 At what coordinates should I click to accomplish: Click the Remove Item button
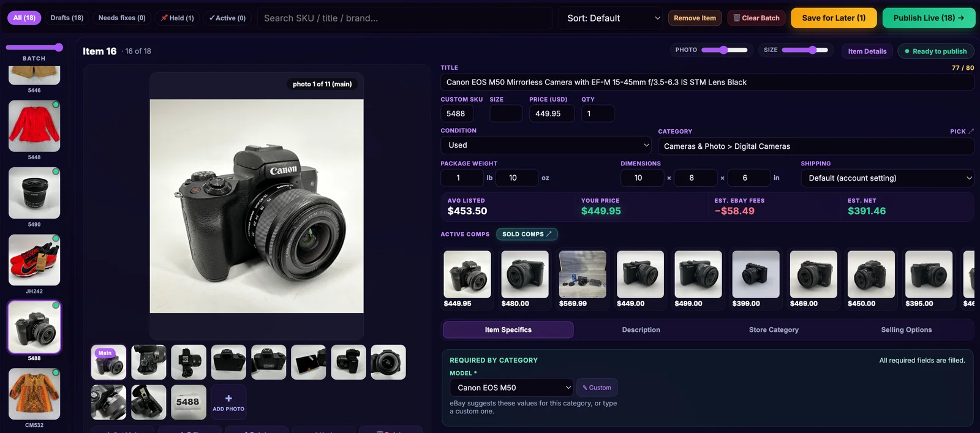click(x=695, y=18)
